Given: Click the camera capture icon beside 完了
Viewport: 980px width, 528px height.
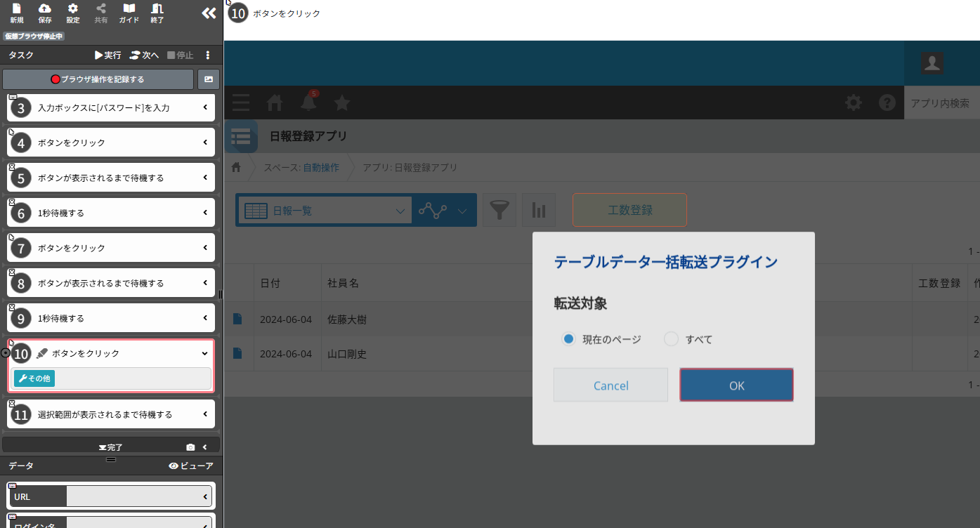Looking at the screenshot, I should [x=190, y=446].
